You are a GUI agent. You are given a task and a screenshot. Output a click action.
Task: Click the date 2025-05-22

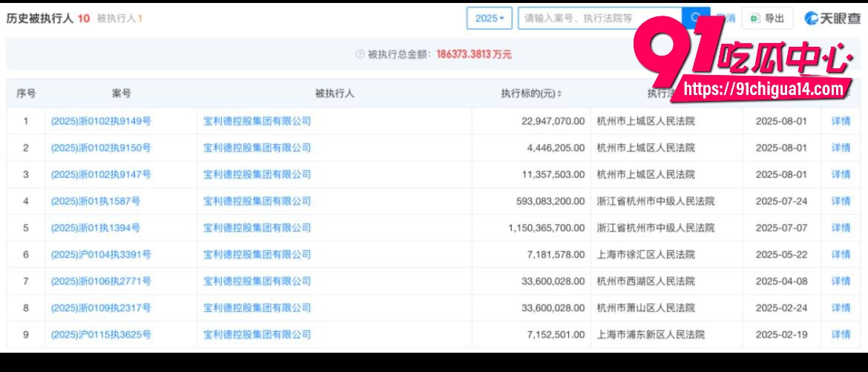point(782,255)
